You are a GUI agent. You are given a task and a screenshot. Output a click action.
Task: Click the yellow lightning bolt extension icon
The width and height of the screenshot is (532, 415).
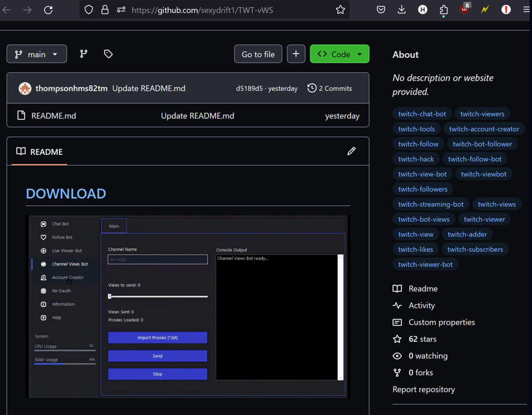485,10
